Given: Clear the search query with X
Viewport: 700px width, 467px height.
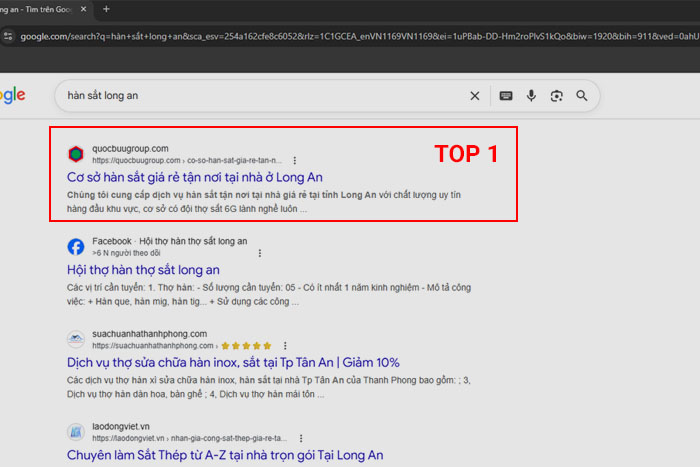Looking at the screenshot, I should point(475,96).
